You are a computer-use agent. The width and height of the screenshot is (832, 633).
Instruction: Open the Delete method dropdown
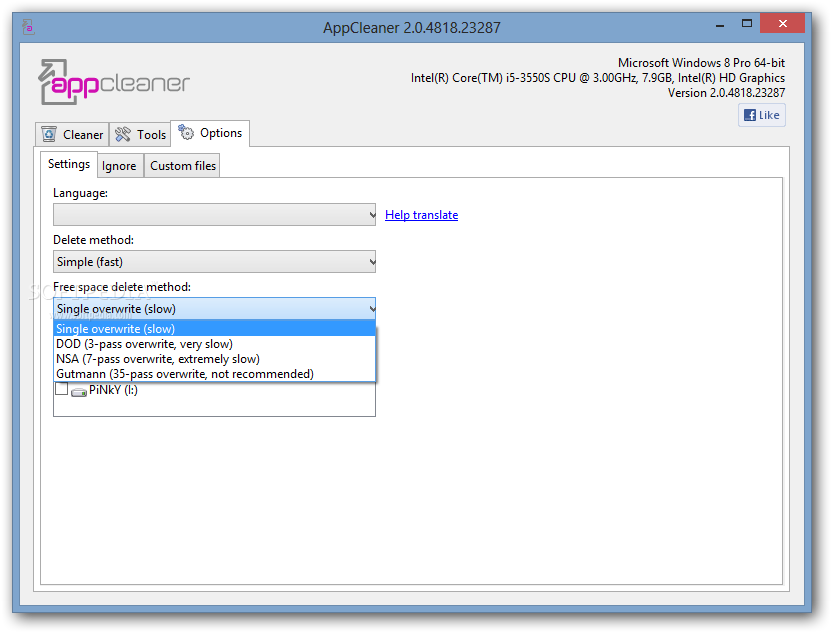[x=214, y=262]
